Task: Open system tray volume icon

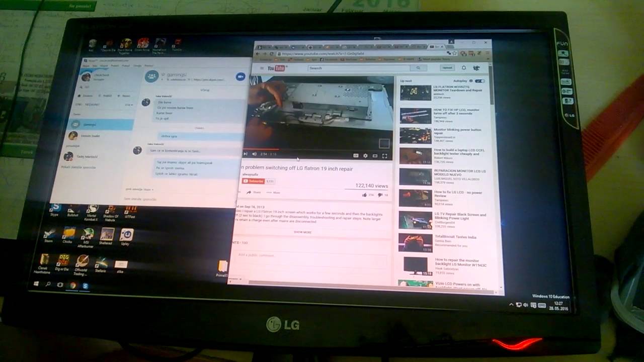Action: tap(525, 305)
